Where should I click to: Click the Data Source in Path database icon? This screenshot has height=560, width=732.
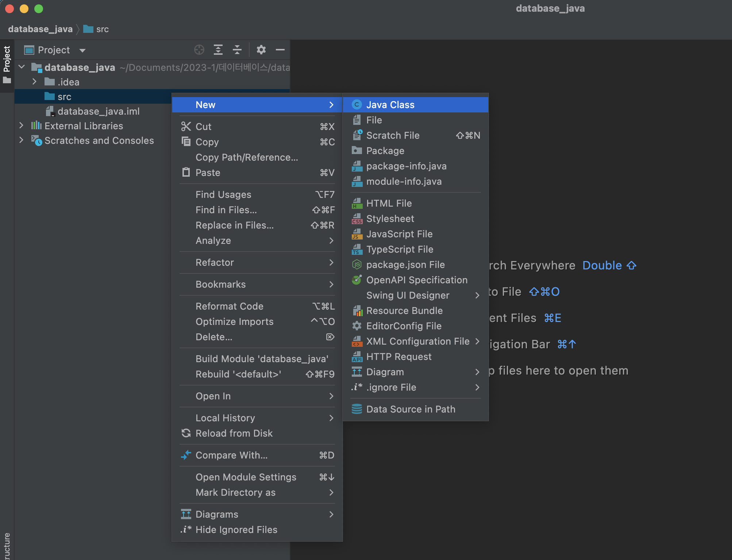tap(357, 409)
